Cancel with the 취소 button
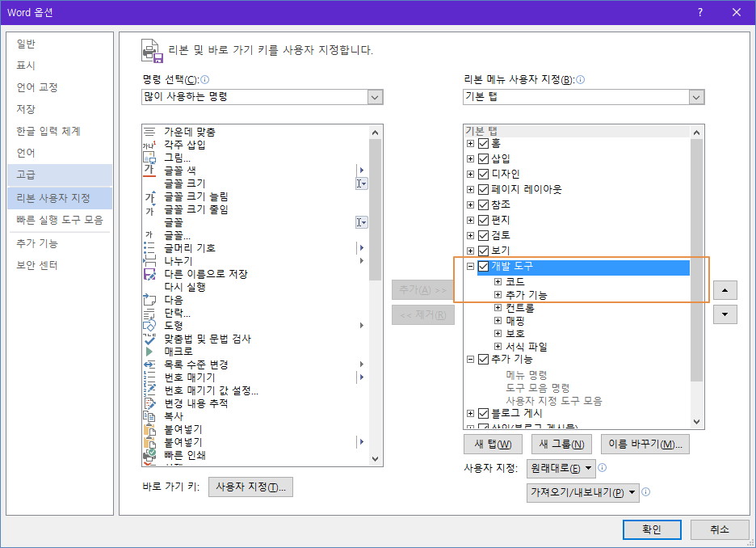The height and width of the screenshot is (548, 756). tap(720, 529)
